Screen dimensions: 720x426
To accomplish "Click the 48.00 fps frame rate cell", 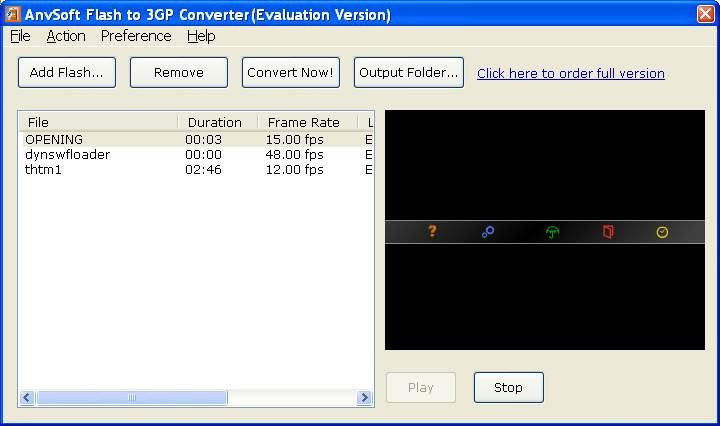I will [294, 154].
